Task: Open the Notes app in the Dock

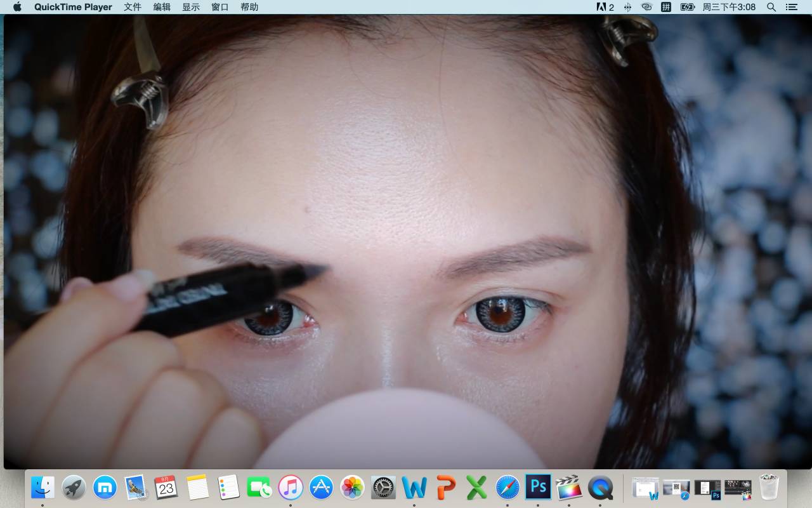Action: (197, 487)
